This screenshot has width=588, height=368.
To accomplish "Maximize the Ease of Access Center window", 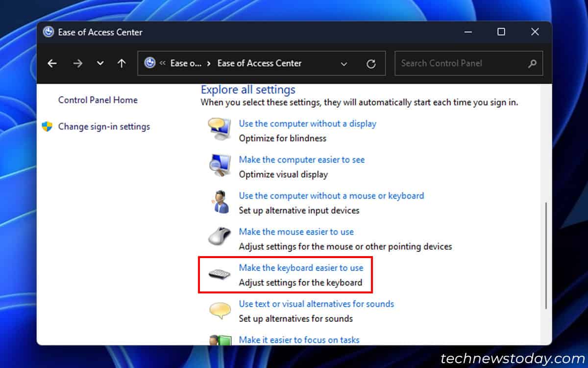I will (501, 32).
